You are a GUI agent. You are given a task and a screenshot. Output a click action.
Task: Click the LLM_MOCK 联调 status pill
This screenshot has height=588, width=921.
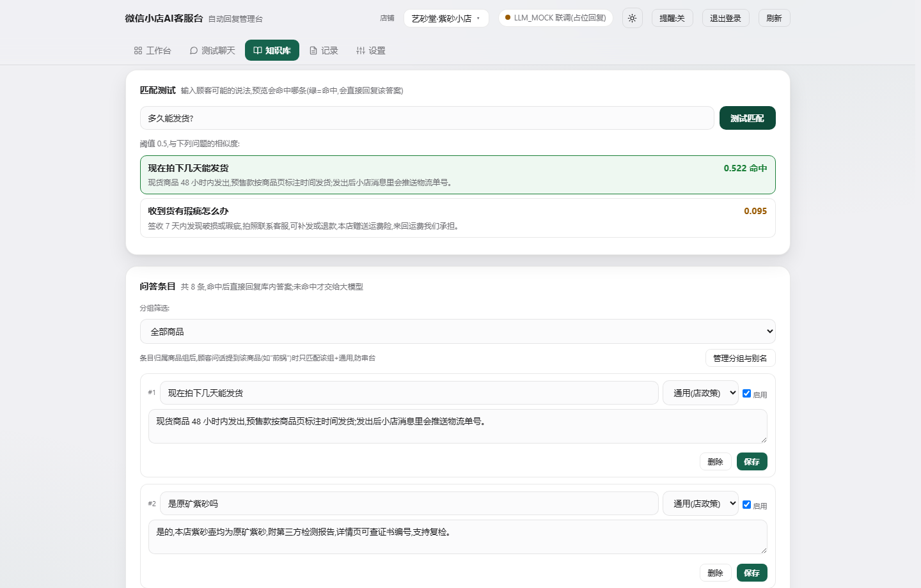tap(555, 18)
